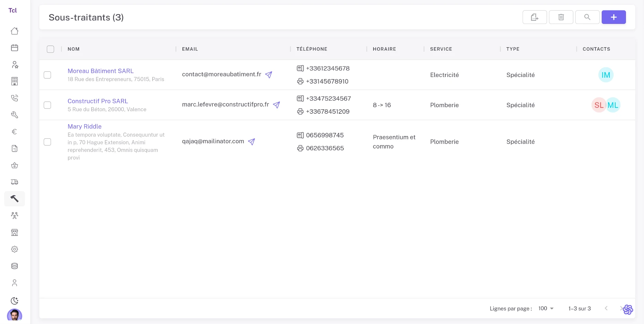This screenshot has width=644, height=324.
Task: Select the Moreau Bâtiment SARL row checkbox
Action: 48,75
